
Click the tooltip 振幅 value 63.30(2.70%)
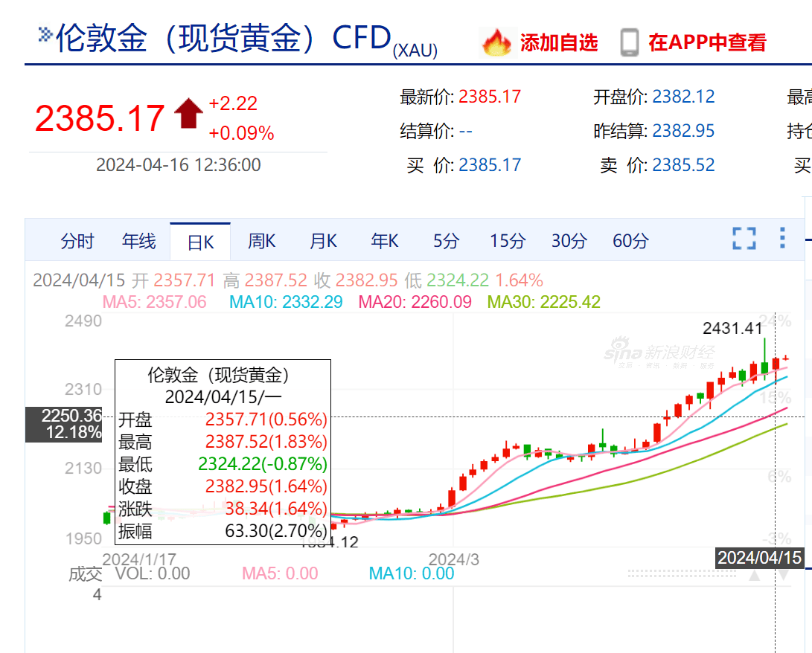[x=276, y=530]
